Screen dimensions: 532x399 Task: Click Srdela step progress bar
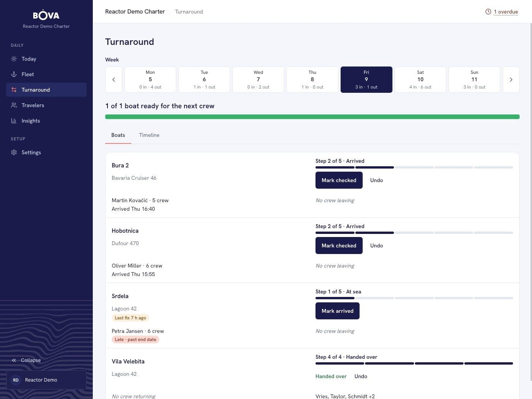tap(414, 298)
